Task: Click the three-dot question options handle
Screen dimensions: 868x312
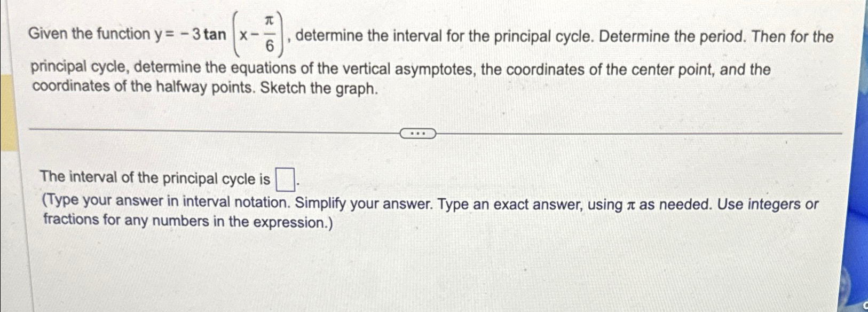Action: [419, 132]
